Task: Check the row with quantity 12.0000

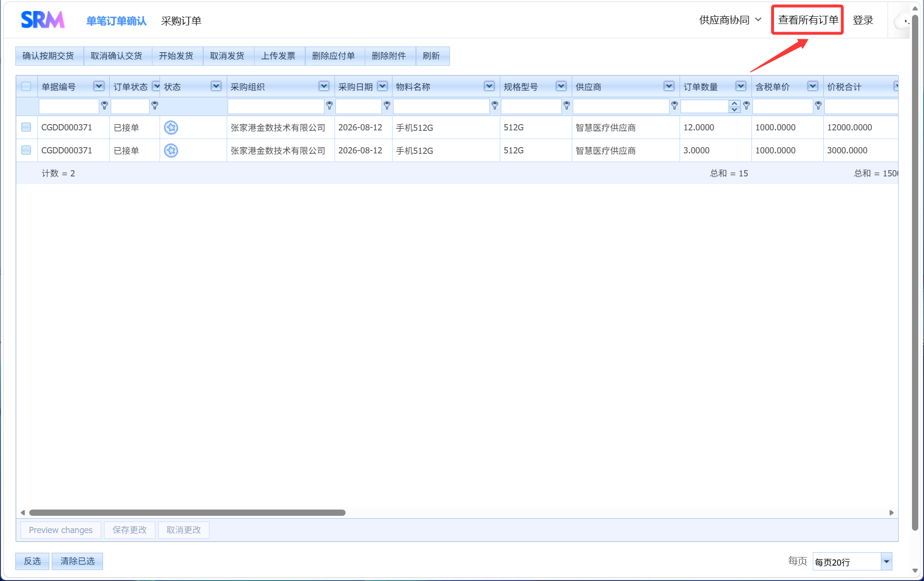Action: [x=26, y=127]
